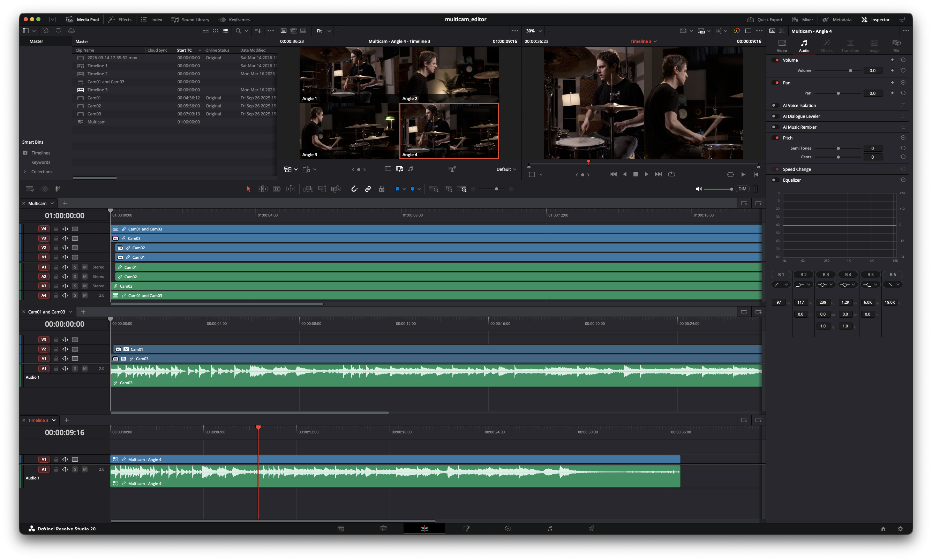Open the Fit zoom dropdown
Screen dimensions: 932x560
323,31
